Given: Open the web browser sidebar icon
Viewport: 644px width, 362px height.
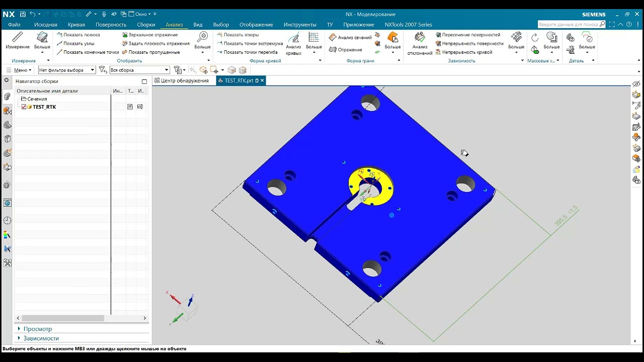Looking at the screenshot, I should (7, 203).
